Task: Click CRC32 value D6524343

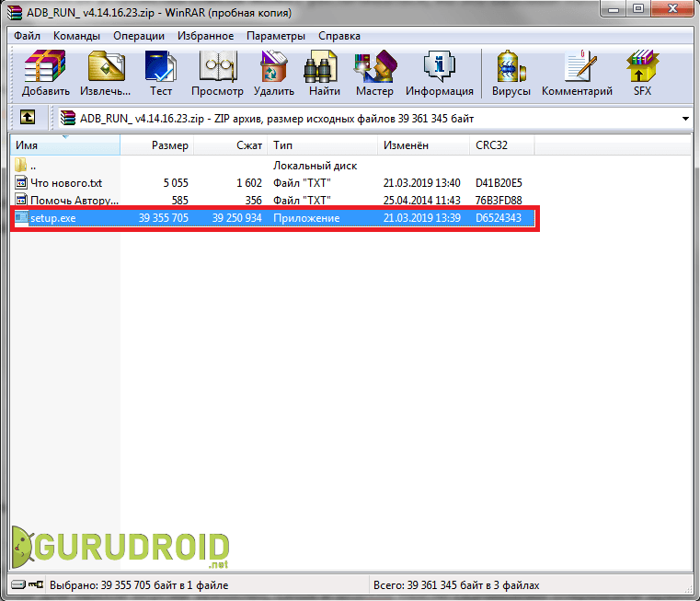Action: click(x=499, y=218)
